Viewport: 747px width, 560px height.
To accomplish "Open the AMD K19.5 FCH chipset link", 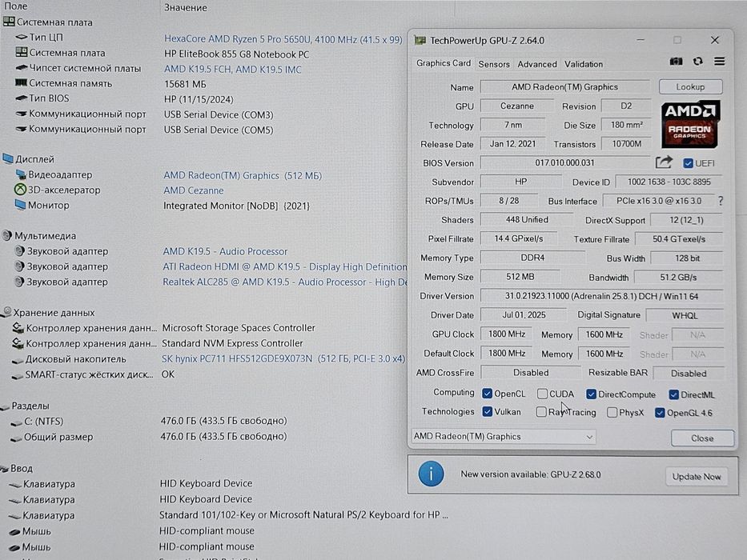I will click(232, 69).
